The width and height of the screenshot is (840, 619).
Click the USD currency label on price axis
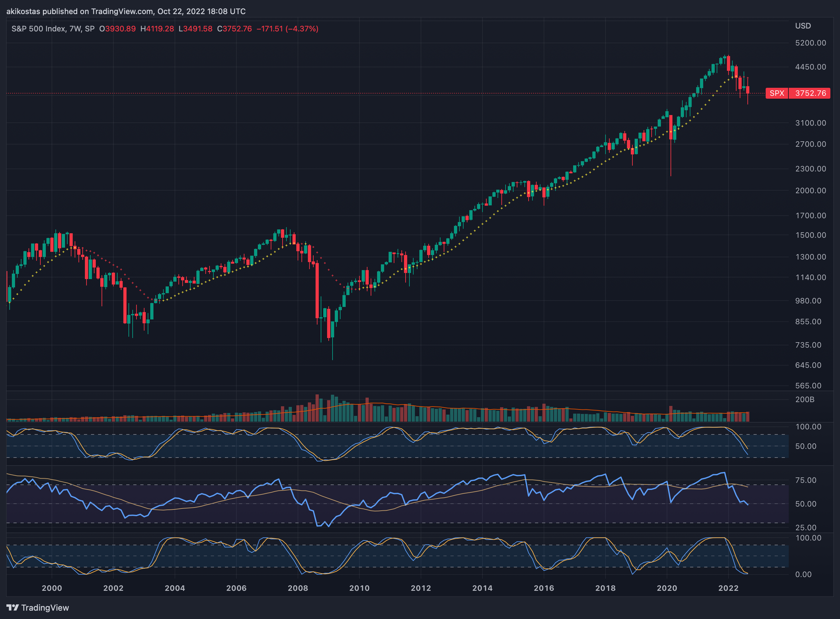click(x=803, y=26)
